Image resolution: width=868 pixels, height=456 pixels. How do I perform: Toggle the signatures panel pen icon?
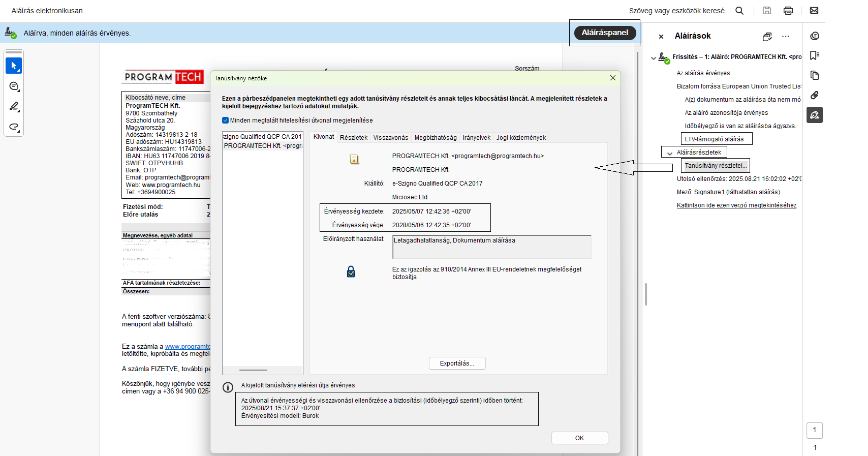coord(815,115)
